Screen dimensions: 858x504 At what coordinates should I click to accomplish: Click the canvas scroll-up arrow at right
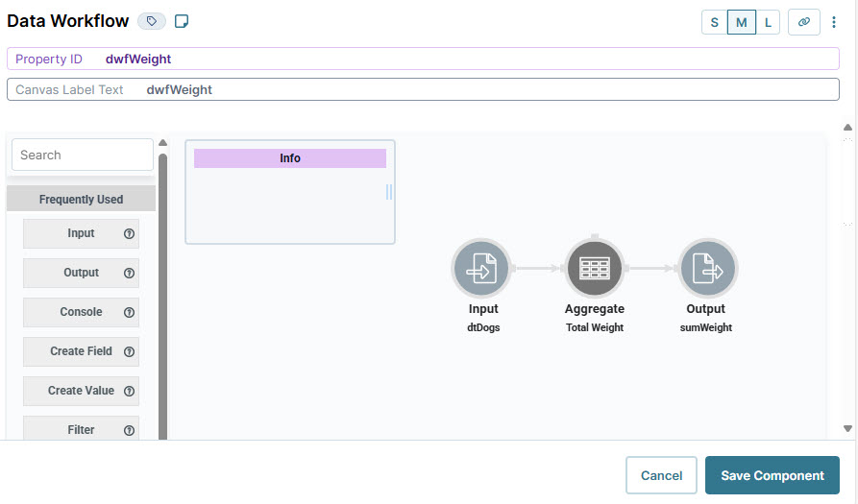pyautogui.click(x=847, y=128)
